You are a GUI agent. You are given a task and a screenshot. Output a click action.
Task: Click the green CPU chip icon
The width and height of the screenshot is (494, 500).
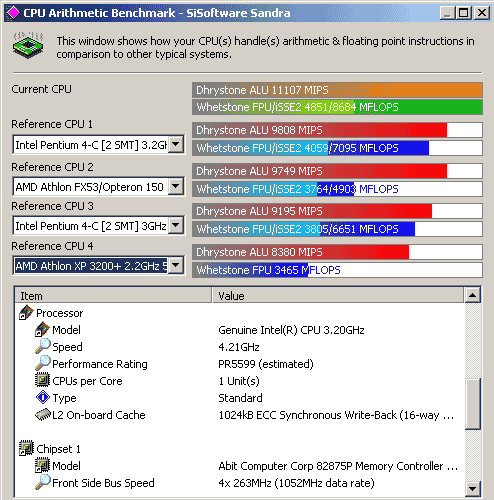point(28,46)
